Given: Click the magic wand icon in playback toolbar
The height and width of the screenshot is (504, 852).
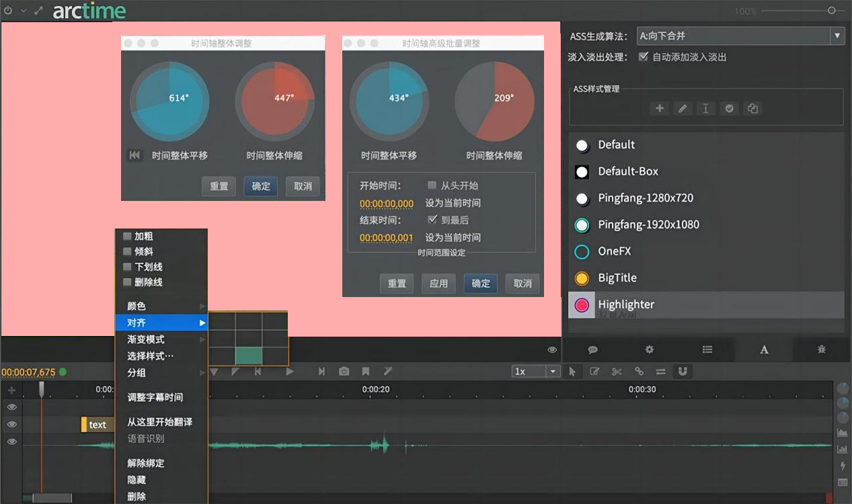Looking at the screenshot, I should click(388, 371).
